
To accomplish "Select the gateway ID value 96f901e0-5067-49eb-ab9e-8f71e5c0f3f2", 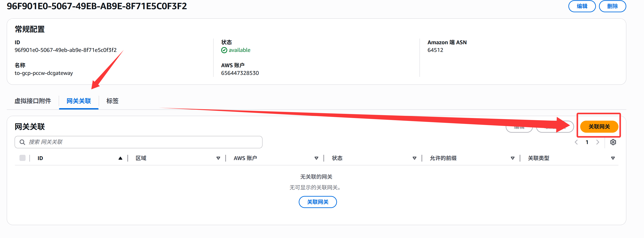I will pos(66,50).
